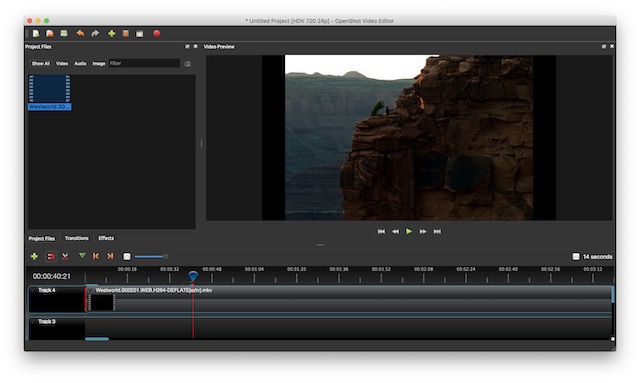Click the blue playhead marker on ruler
This screenshot has height=383, width=640.
point(193,276)
